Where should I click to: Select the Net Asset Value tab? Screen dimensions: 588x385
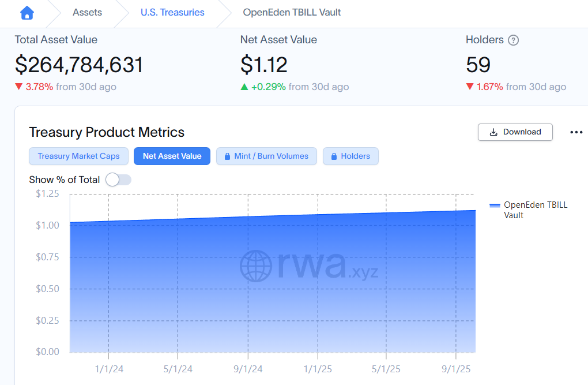[172, 156]
